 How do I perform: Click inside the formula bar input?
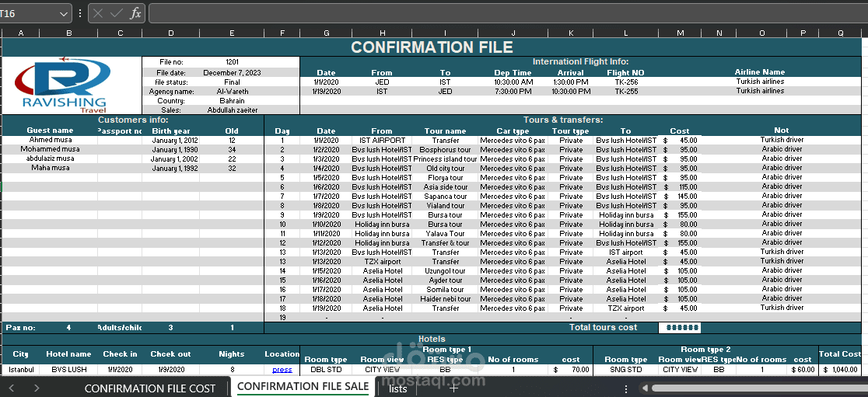pyautogui.click(x=508, y=13)
